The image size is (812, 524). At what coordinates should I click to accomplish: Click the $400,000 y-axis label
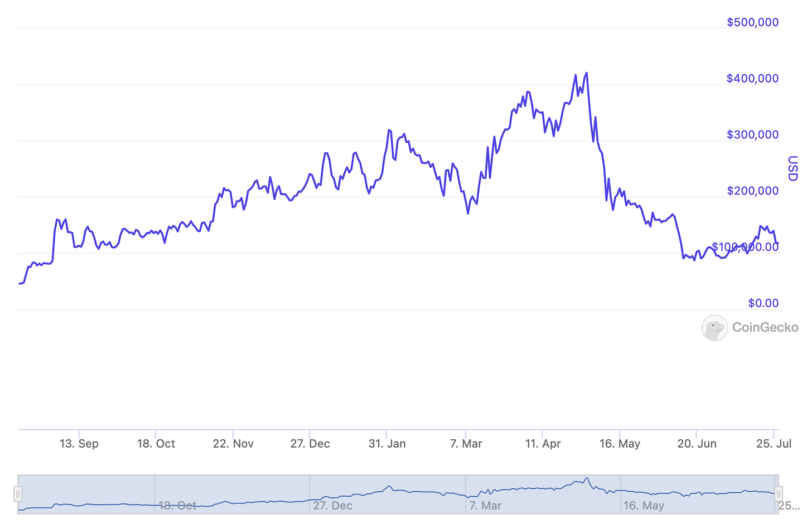[752, 79]
